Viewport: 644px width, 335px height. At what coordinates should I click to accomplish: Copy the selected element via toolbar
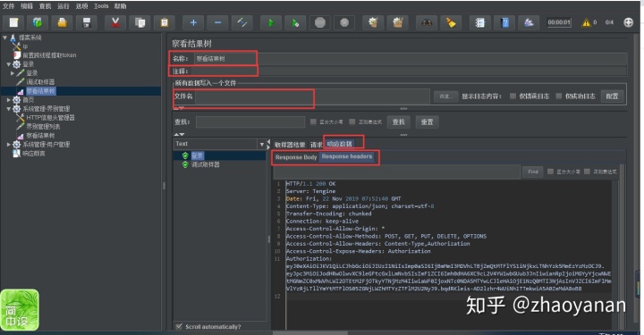(x=140, y=22)
